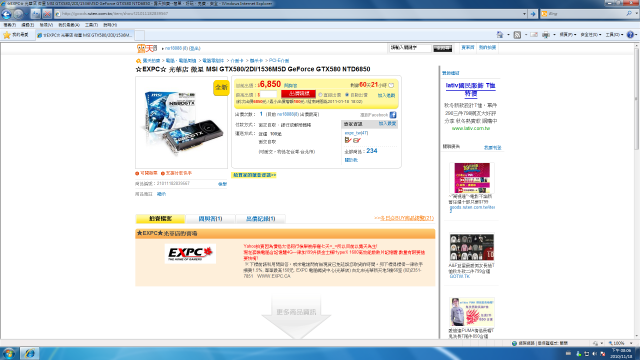Open the Favorites (A) menu
The height and width of the screenshot is (360, 640).
69,25
